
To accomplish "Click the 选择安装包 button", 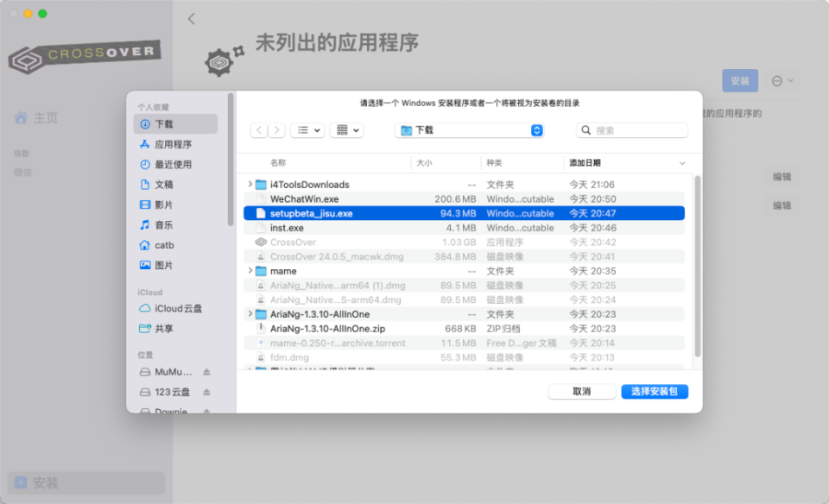I will point(655,392).
